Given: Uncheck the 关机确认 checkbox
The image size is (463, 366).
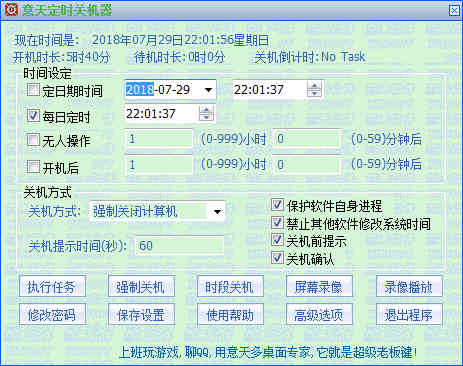Looking at the screenshot, I should point(277,258).
